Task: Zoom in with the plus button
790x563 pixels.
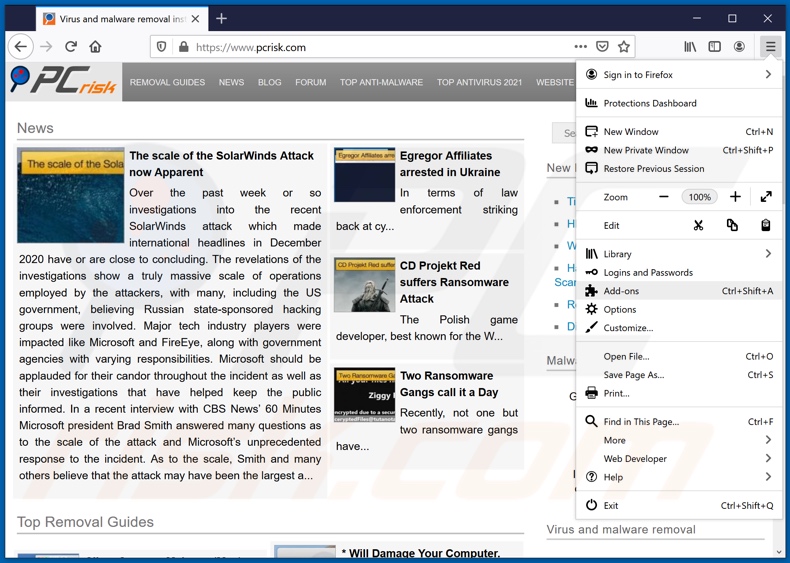Action: [x=735, y=197]
